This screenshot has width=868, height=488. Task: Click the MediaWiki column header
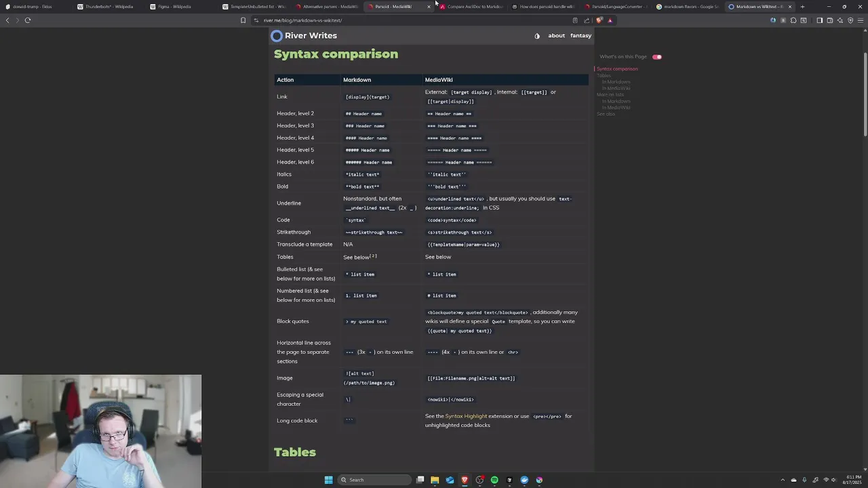439,80
